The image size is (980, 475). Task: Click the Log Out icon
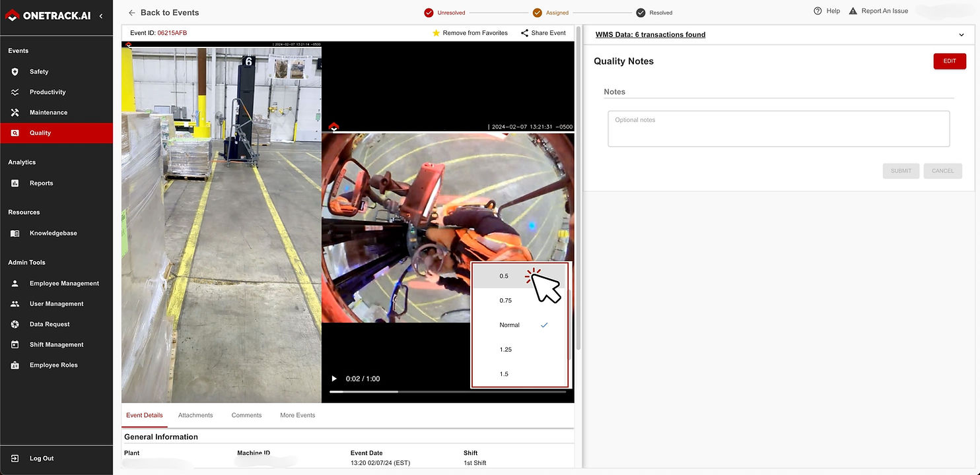coord(15,459)
